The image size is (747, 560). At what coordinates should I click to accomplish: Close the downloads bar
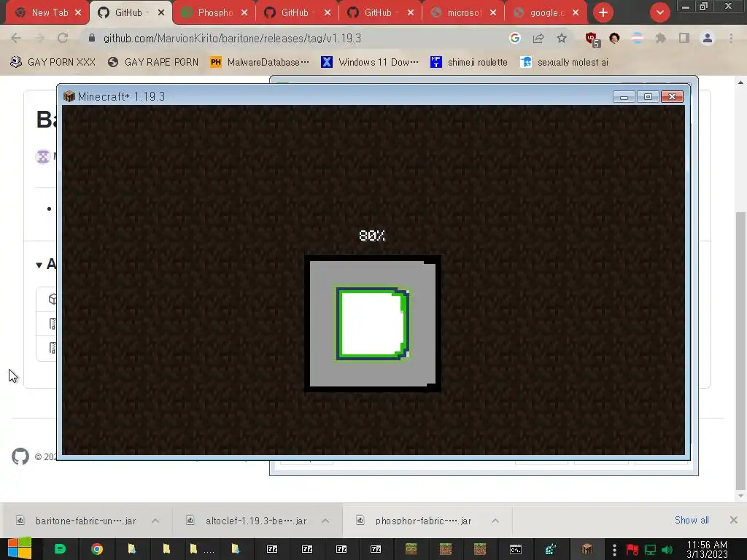click(734, 520)
